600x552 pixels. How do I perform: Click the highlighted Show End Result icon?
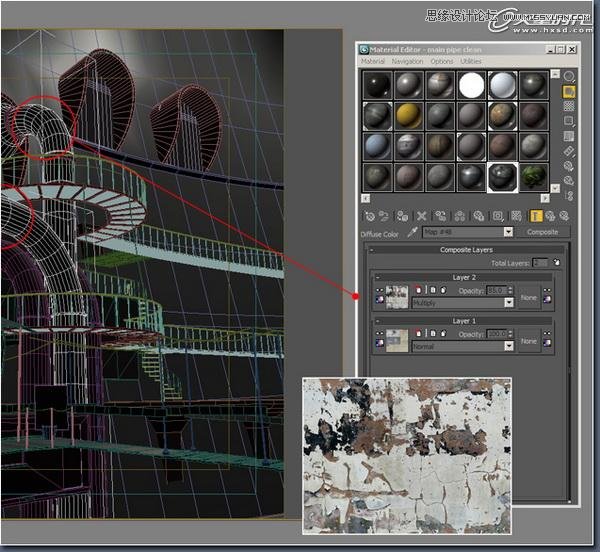click(535, 215)
